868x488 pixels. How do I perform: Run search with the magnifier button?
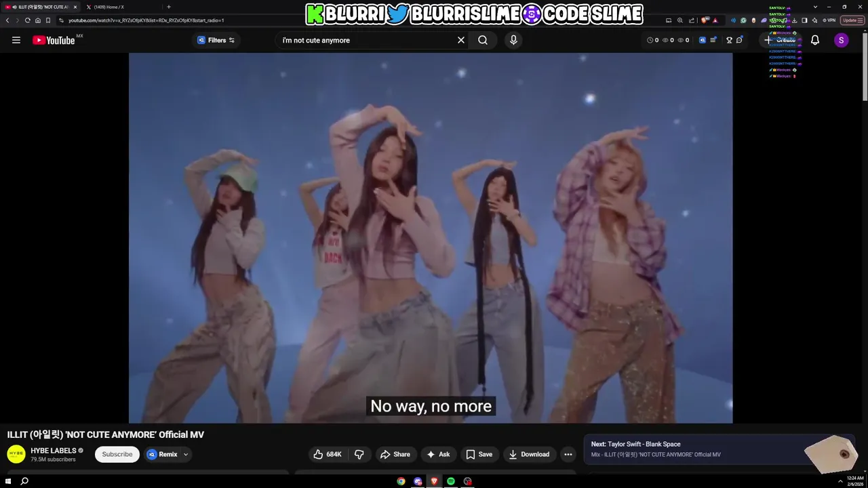483,40
